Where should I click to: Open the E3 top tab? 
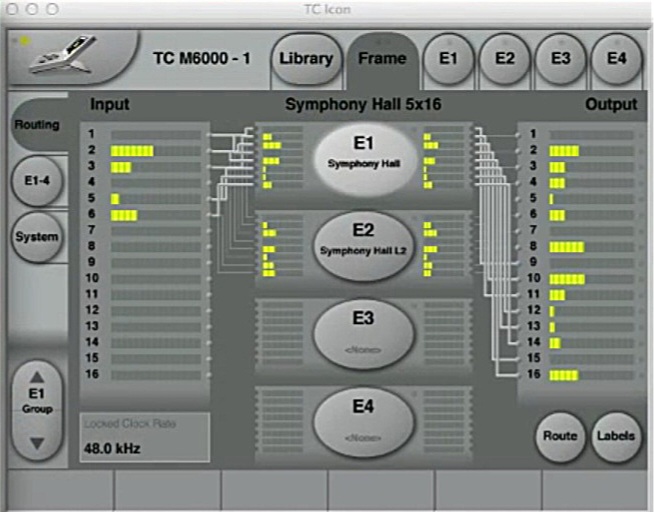(561, 58)
